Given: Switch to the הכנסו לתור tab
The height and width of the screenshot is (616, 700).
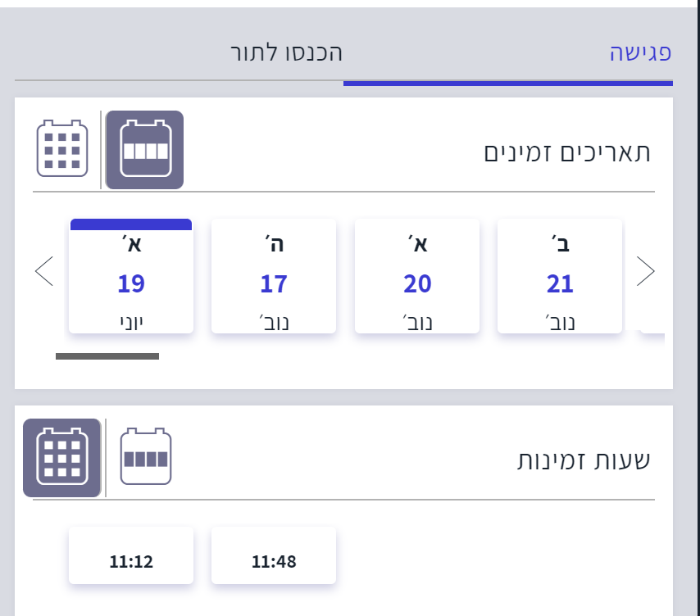Looking at the screenshot, I should (x=285, y=53).
